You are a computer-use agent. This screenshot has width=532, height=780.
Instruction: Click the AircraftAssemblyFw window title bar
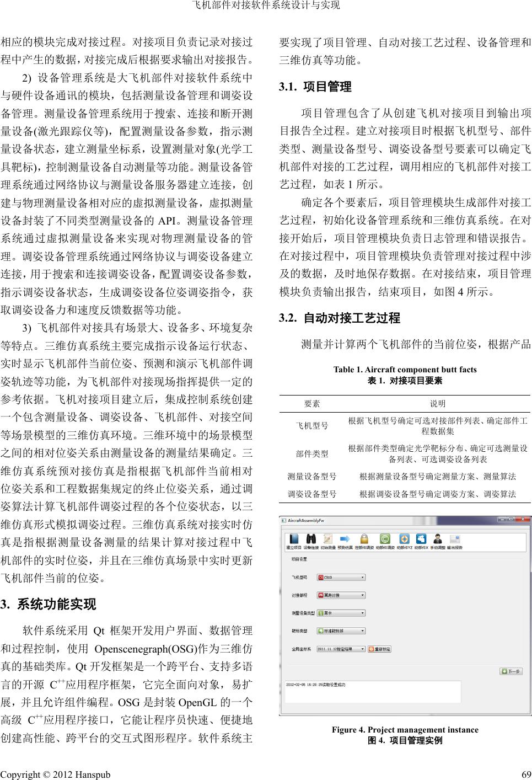pos(386,520)
